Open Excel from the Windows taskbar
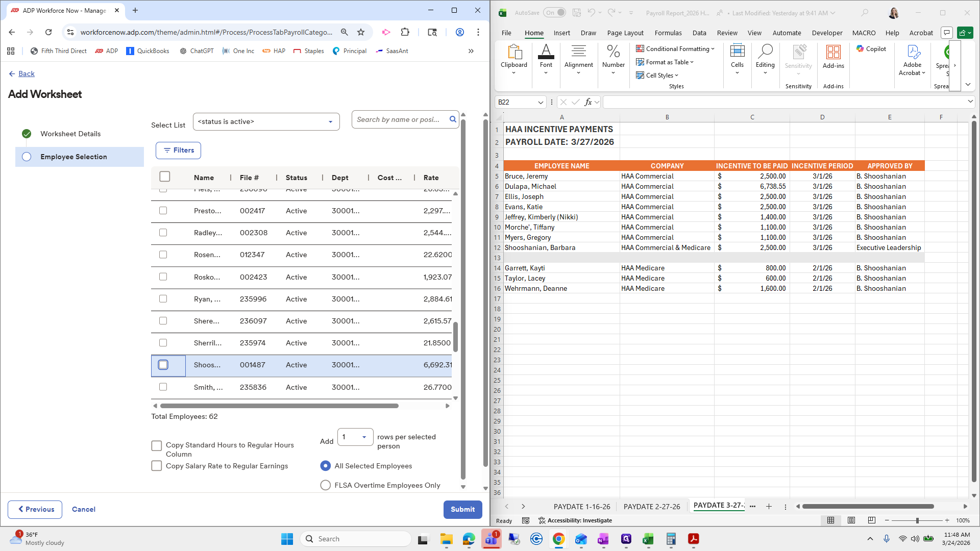980x551 pixels. coord(648,539)
